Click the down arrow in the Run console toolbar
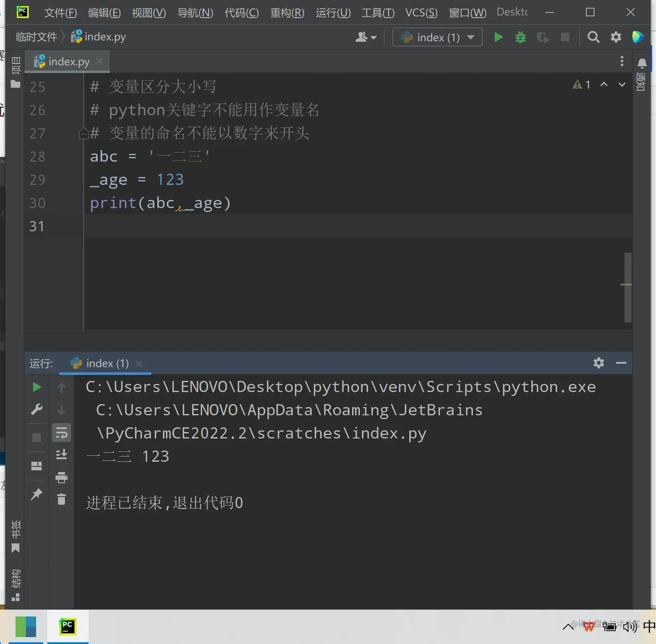 point(62,410)
